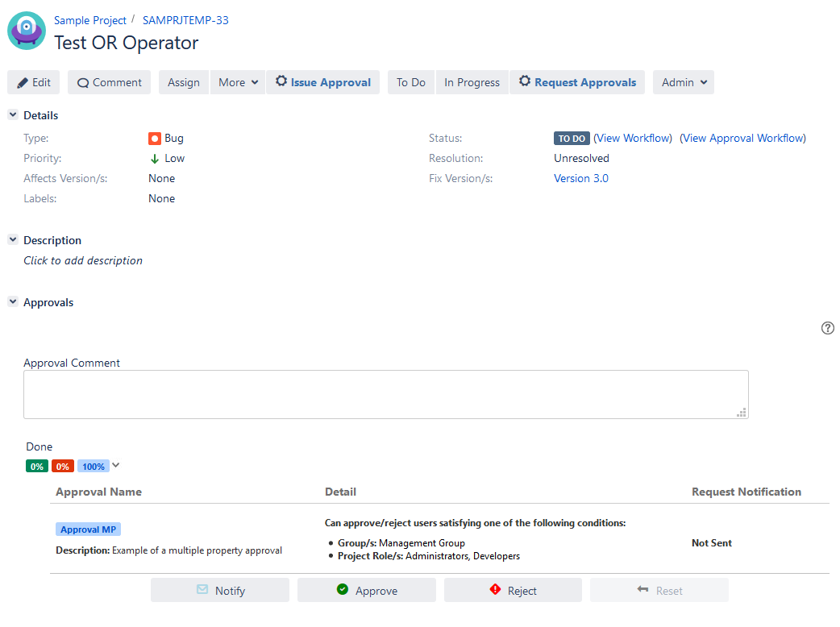Click the Edit pencil button

click(x=34, y=82)
